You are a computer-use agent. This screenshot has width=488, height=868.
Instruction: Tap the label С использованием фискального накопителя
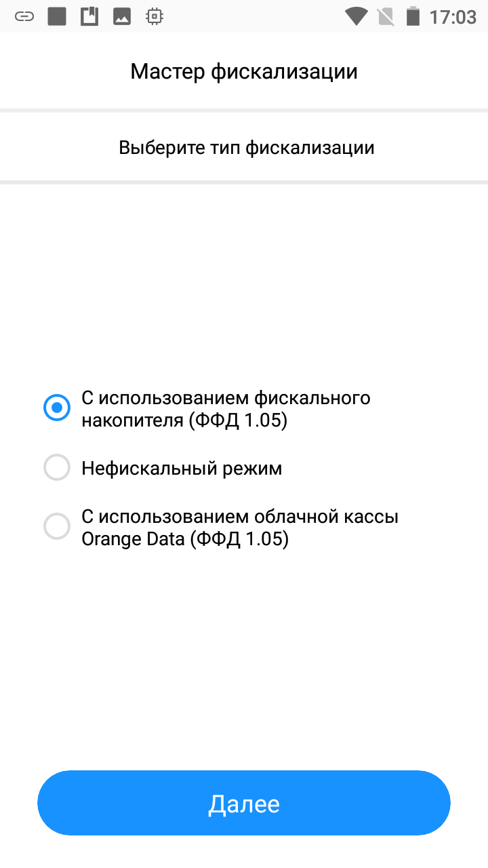[226, 408]
